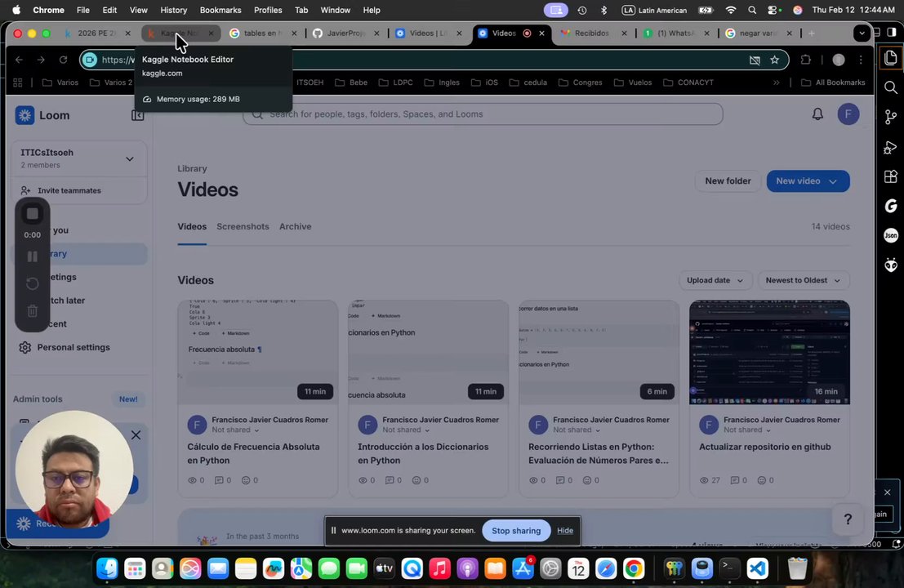Open the Profiles menu in menu bar
904x588 pixels.
coord(268,10)
